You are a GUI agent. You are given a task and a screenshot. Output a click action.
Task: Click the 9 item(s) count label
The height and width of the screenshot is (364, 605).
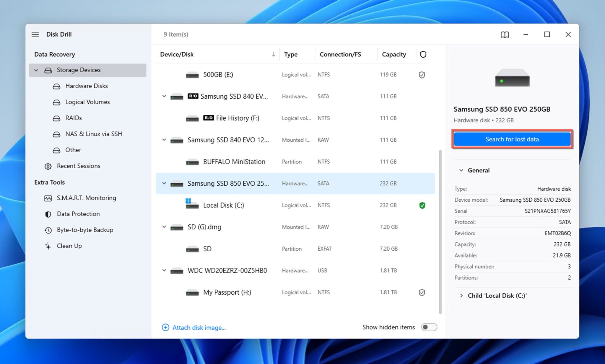point(176,34)
